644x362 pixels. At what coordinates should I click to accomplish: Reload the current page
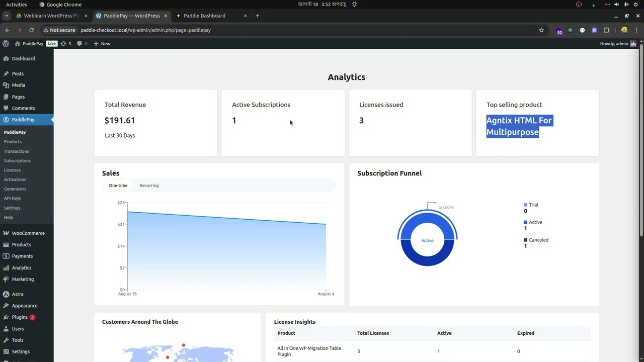click(x=31, y=30)
